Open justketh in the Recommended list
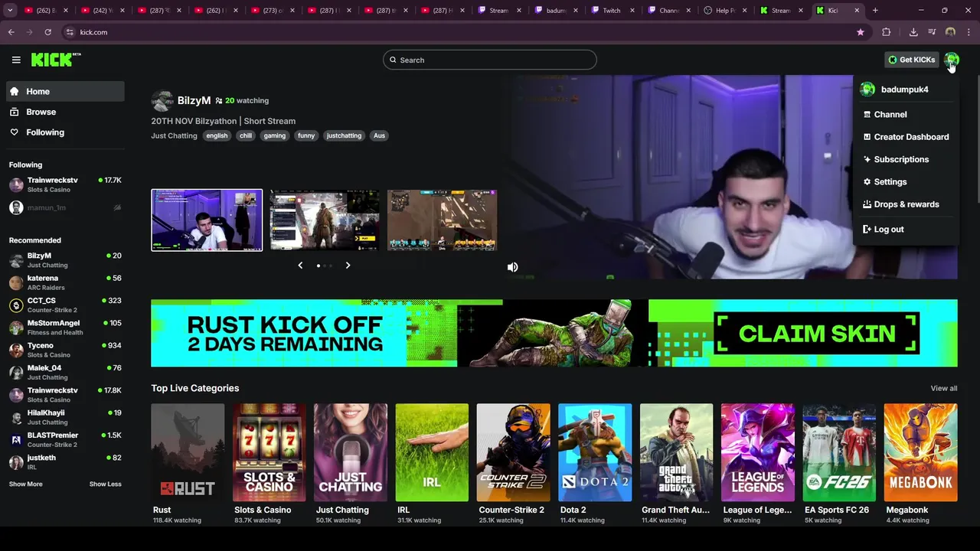Screen dimensions: 980x551 pos(65,461)
